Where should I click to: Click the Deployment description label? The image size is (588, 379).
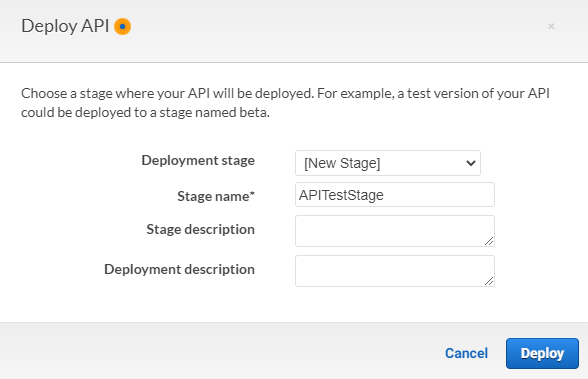click(x=179, y=269)
